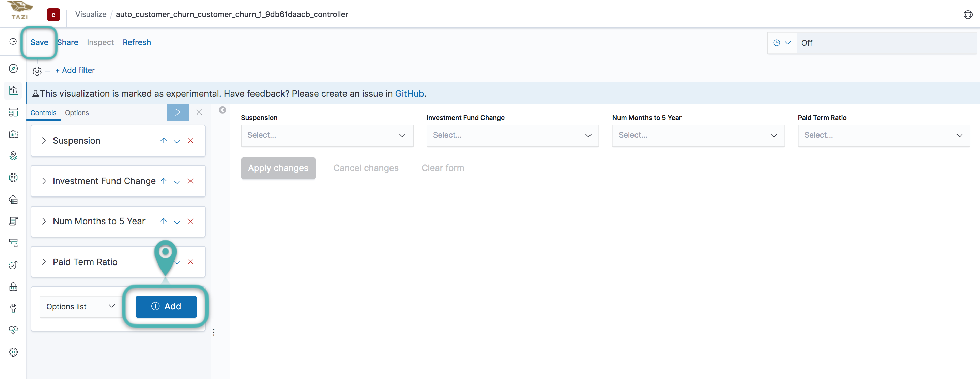980x379 pixels.
Task: Click the auto_customer_churn controller breadcrumb title
Action: tap(232, 14)
